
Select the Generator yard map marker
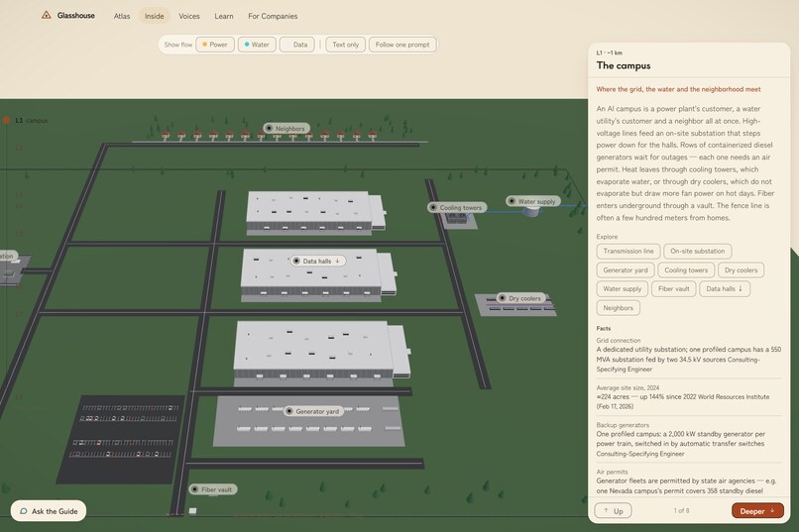coord(313,411)
